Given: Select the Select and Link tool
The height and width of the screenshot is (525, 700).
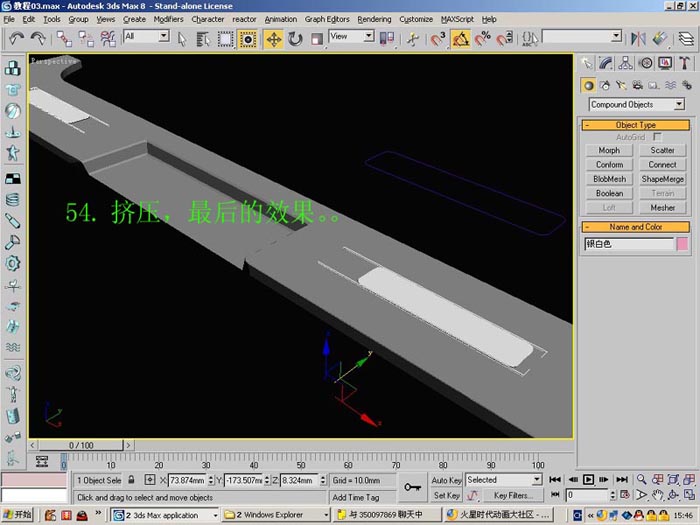Looking at the screenshot, I should (x=64, y=39).
